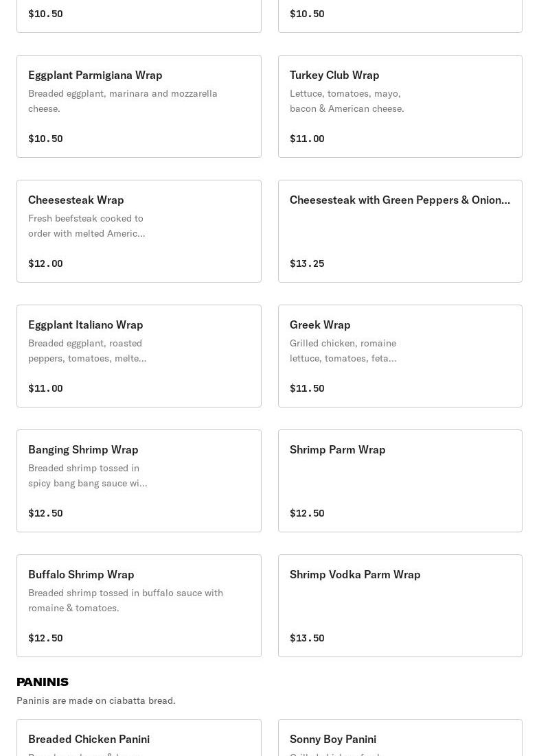Select the Turkey Club Wrap card
Viewport: 539px width, 756px height.
pyautogui.click(x=400, y=106)
